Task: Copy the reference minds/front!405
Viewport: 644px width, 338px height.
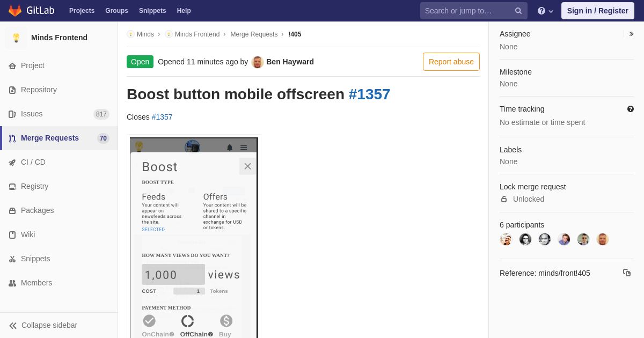Action: click(x=627, y=273)
